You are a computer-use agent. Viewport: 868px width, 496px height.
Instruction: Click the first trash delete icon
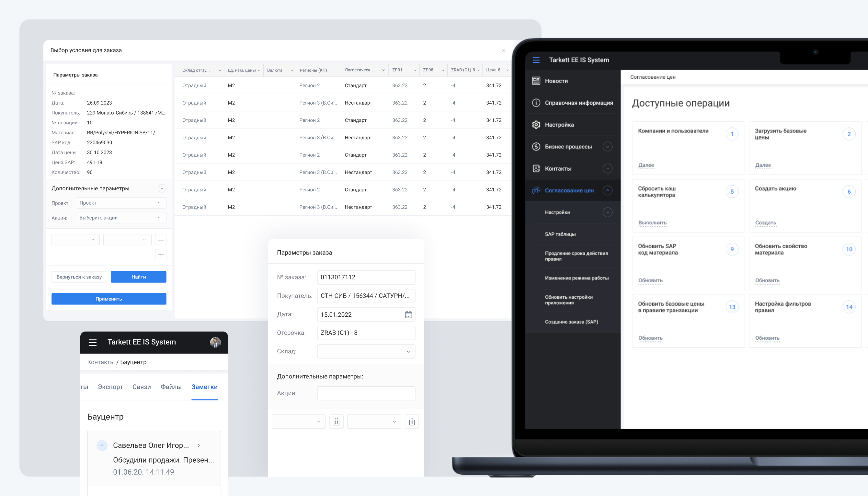coord(337,422)
